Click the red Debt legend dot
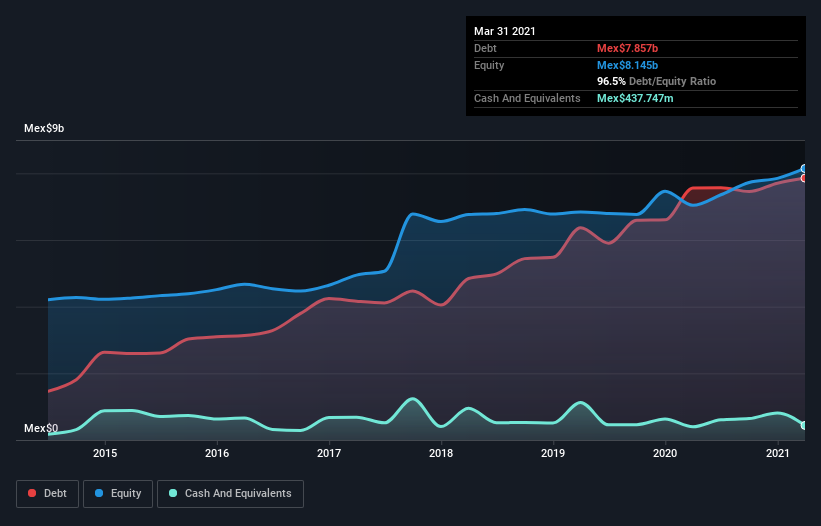The height and width of the screenshot is (526, 821). [x=32, y=493]
